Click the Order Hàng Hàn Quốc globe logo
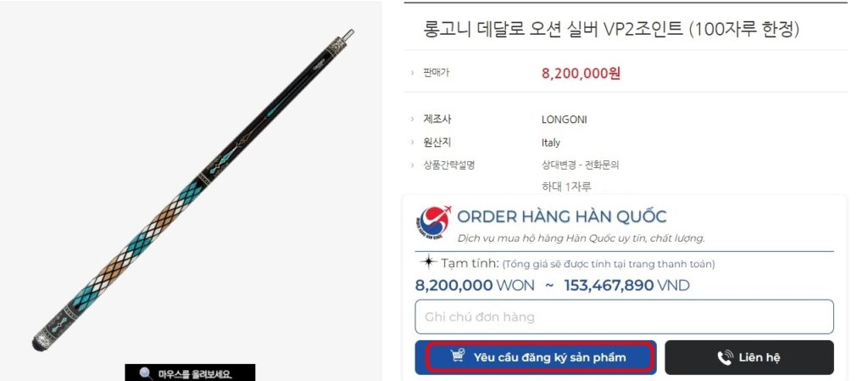Screen dimensions: 868x381 pyautogui.click(x=434, y=224)
